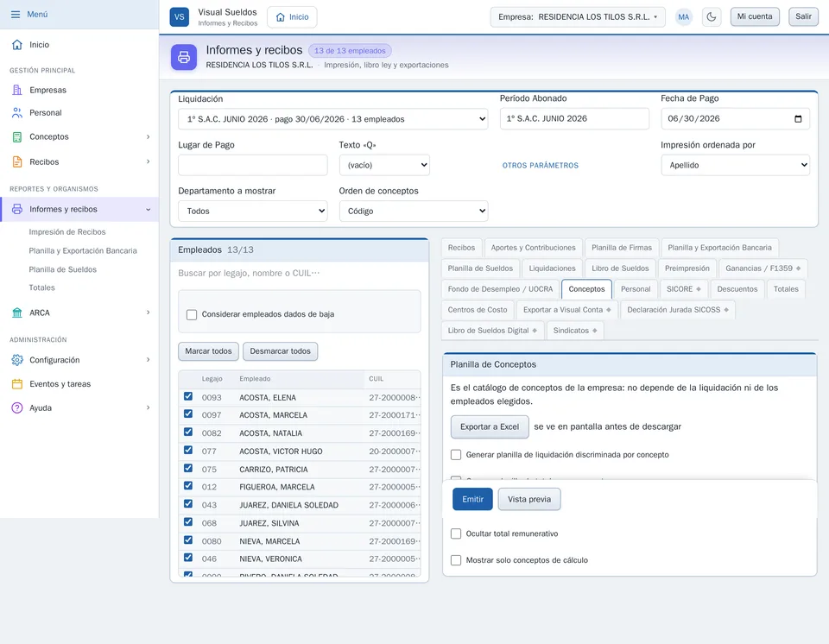Screen dimensions: 829x644
Task: Uncheck employee CARRIZO, PATRICIA
Action: point(188,469)
